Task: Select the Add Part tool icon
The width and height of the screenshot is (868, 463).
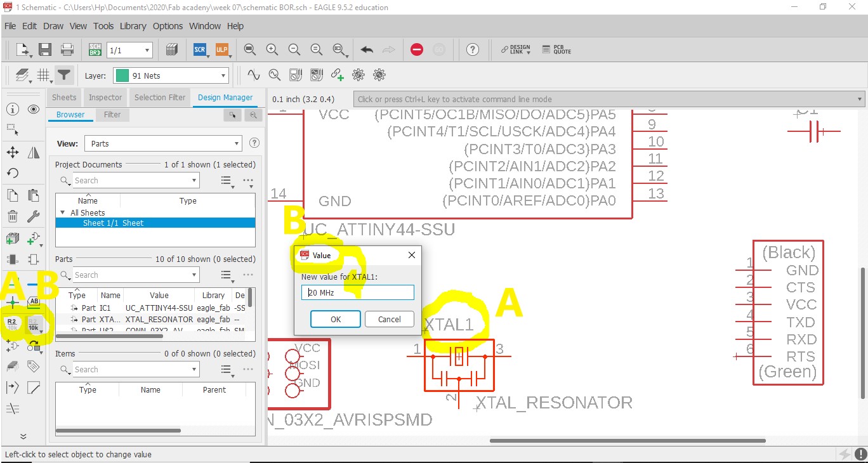Action: [12, 238]
